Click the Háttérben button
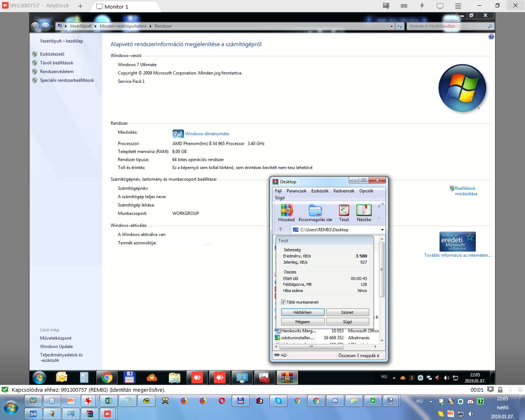 (303, 313)
